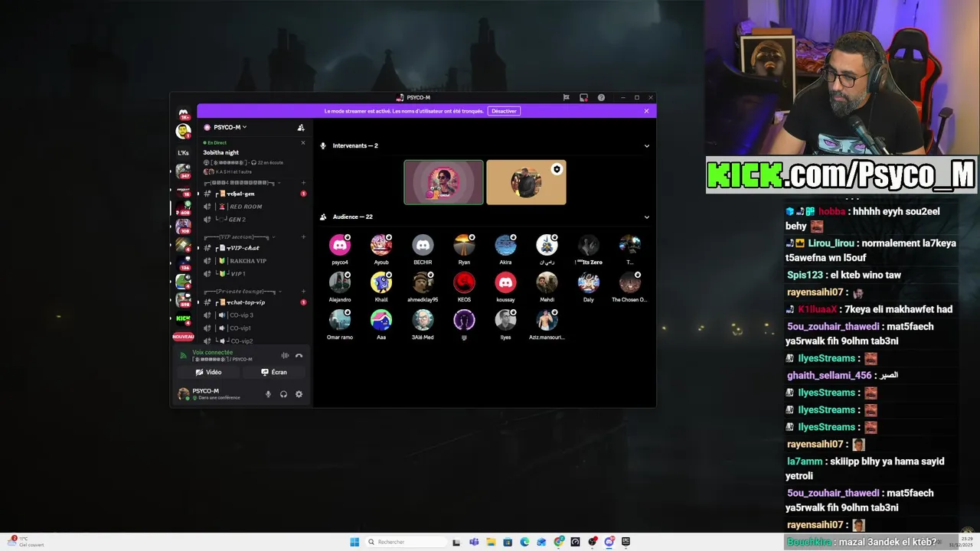Viewport: 980px width, 551px height.
Task: Toggle headphone deafen in user panel
Action: coord(283,394)
